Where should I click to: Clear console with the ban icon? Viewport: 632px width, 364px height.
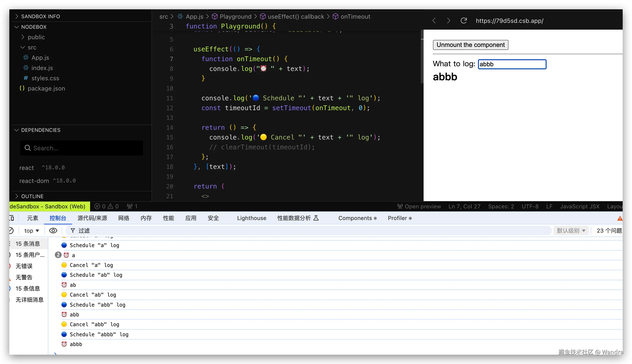[11, 230]
